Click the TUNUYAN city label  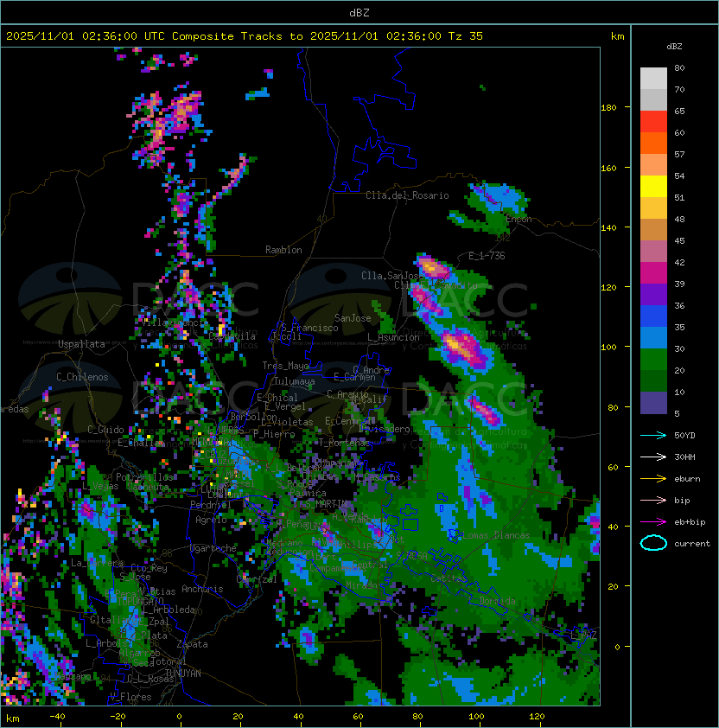point(183,674)
